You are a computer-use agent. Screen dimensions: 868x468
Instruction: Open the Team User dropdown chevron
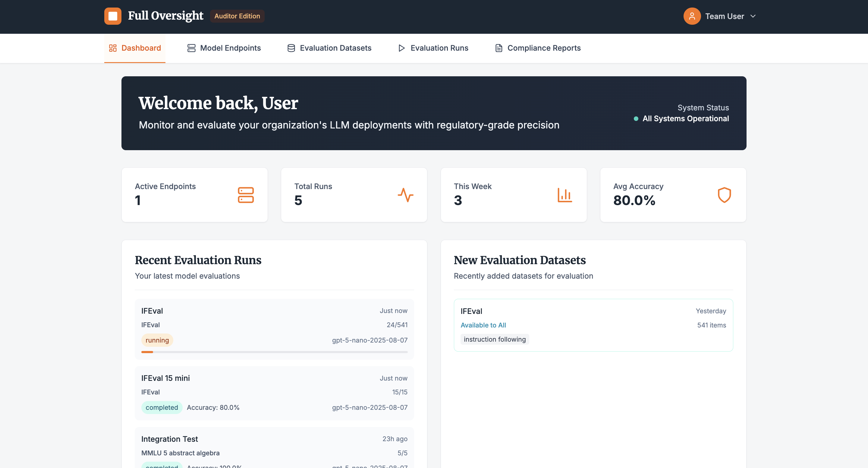point(754,16)
